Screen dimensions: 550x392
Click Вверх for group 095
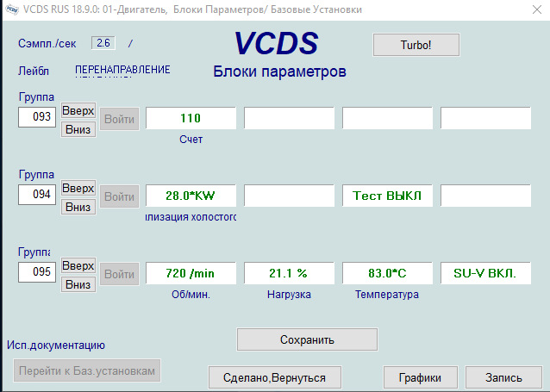point(78,265)
